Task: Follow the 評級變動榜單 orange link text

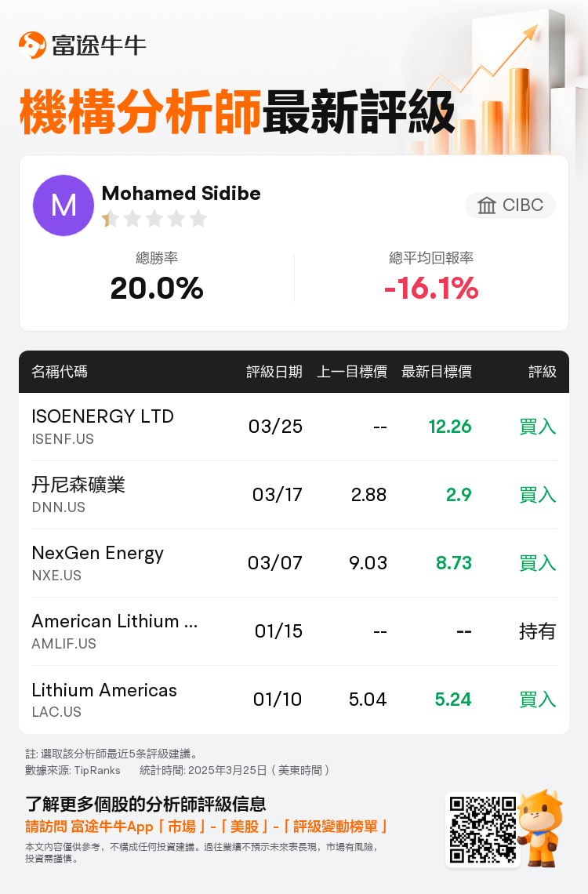Action: pyautogui.click(x=335, y=827)
